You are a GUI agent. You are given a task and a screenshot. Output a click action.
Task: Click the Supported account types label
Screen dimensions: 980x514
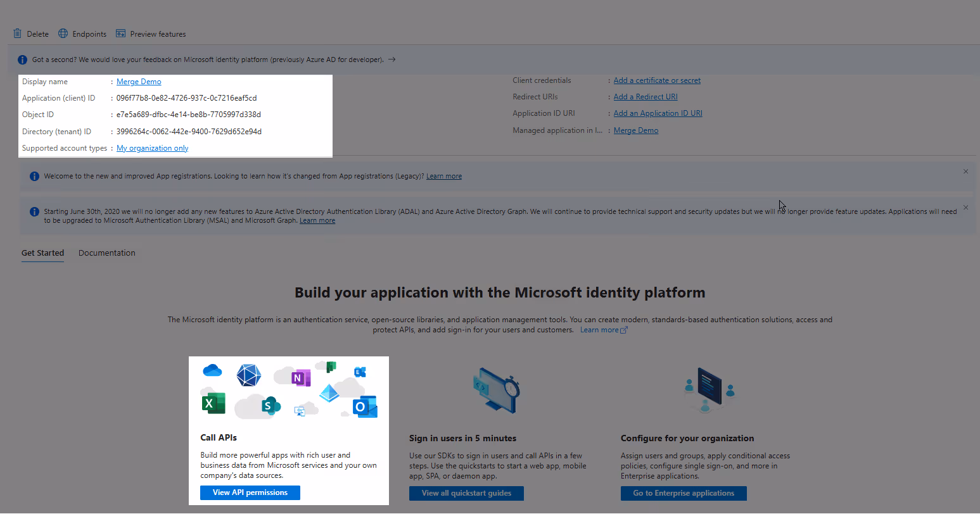click(65, 148)
